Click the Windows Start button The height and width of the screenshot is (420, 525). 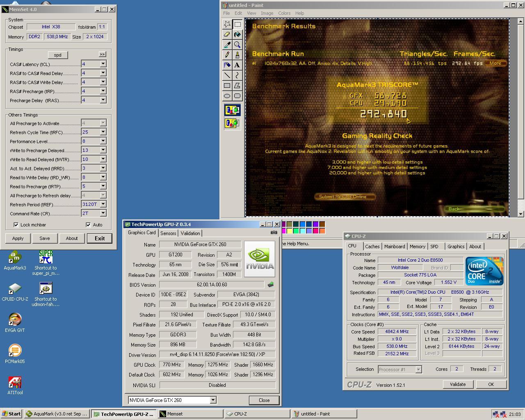(x=11, y=414)
